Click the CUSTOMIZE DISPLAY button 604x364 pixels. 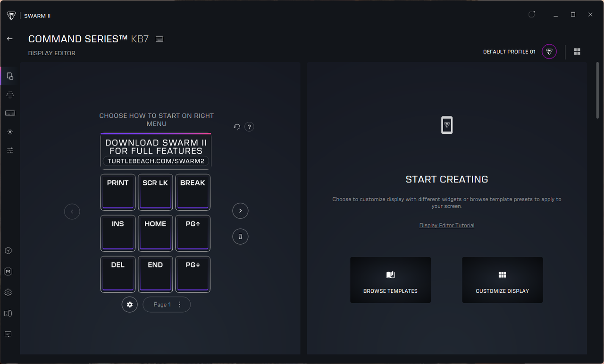pyautogui.click(x=503, y=280)
